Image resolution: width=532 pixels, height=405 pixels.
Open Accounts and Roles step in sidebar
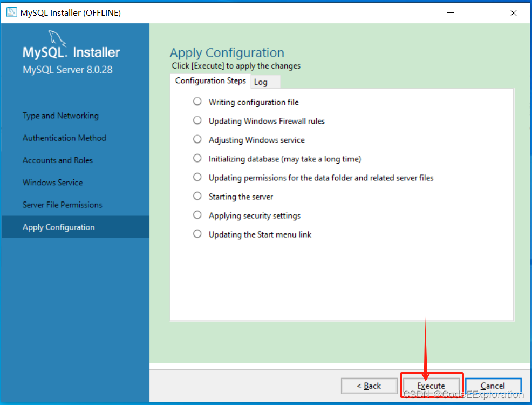(x=58, y=160)
